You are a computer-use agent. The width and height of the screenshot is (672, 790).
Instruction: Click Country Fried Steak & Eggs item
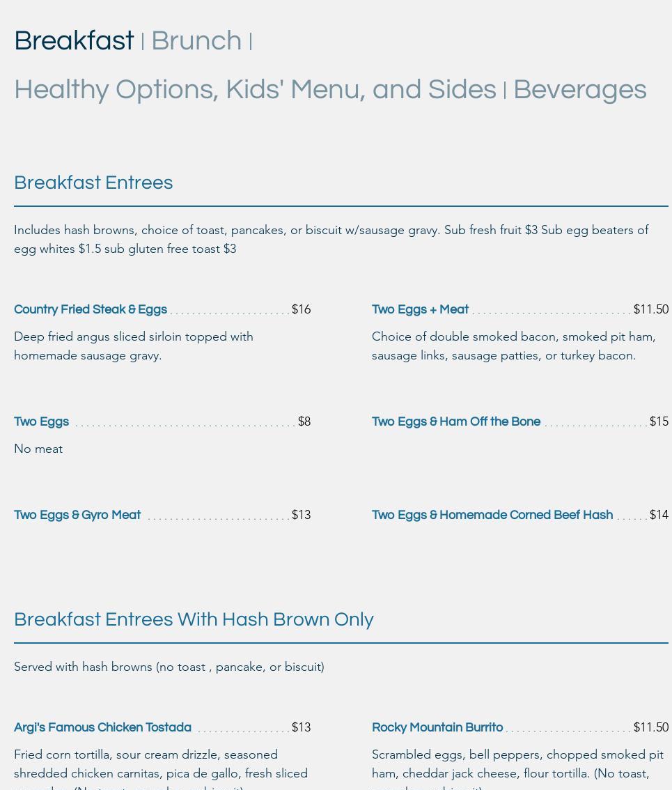pos(91,309)
